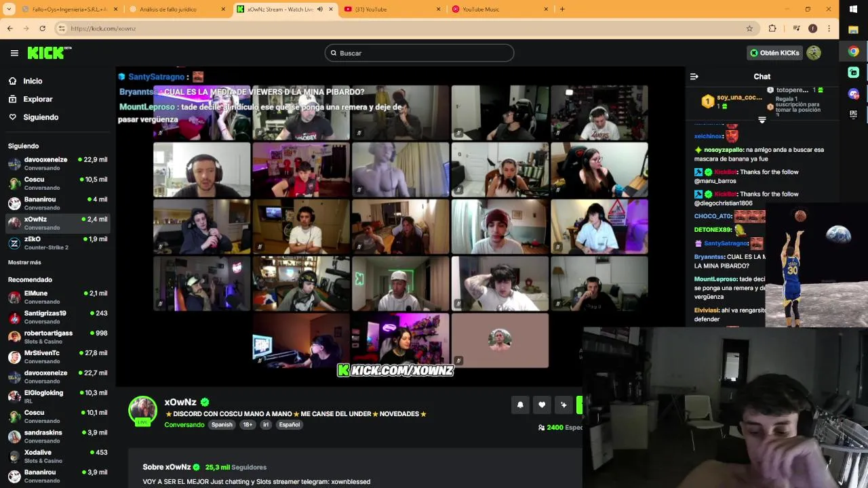
Task: View site information icon in address bar
Action: click(62, 28)
